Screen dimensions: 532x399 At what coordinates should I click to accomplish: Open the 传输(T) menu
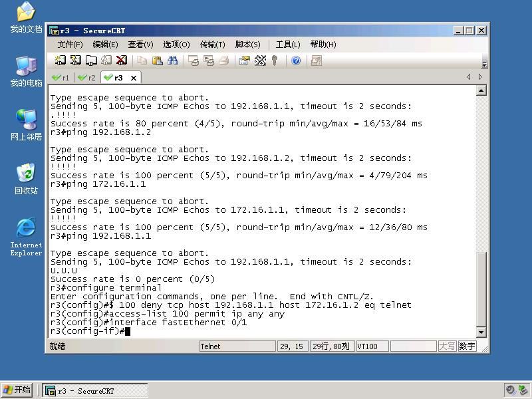point(212,45)
